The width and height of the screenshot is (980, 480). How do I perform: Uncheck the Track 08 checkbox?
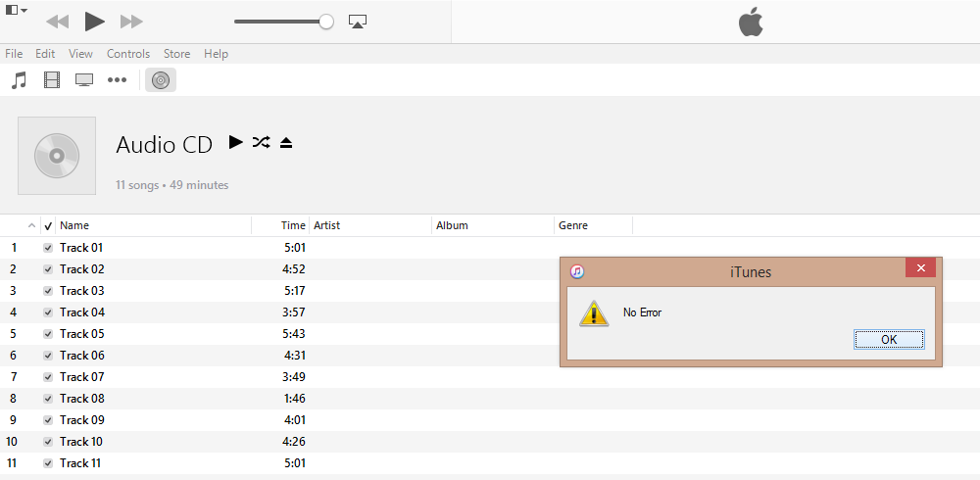point(48,399)
